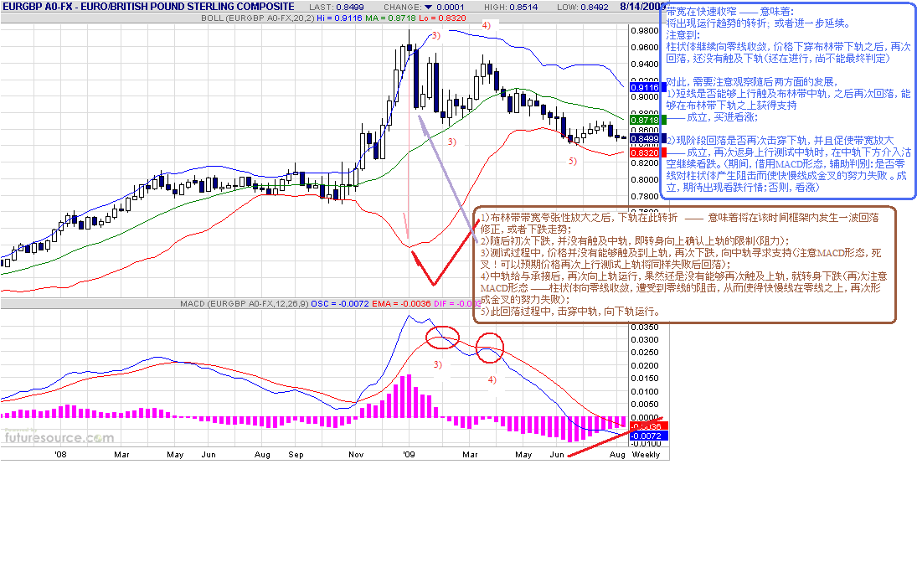Click the '09 year label on time axis
Screen dimensions: 917x588
(x=409, y=455)
